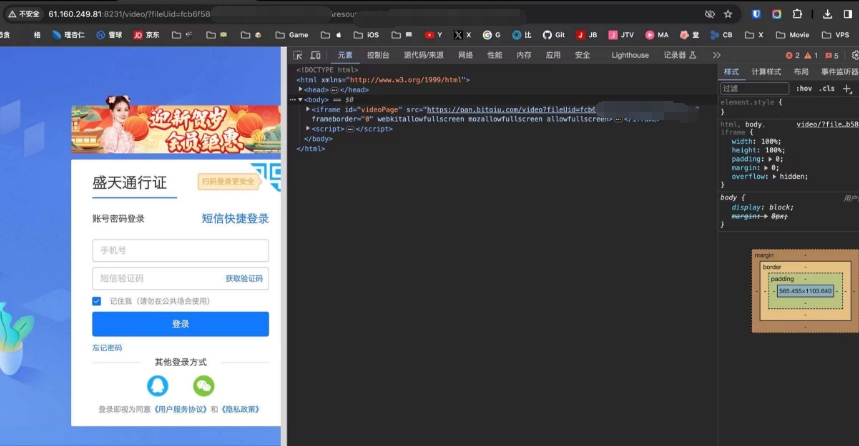Switch to the 应用 (Application) tab
Screen dimensions: 859x446
point(553,55)
